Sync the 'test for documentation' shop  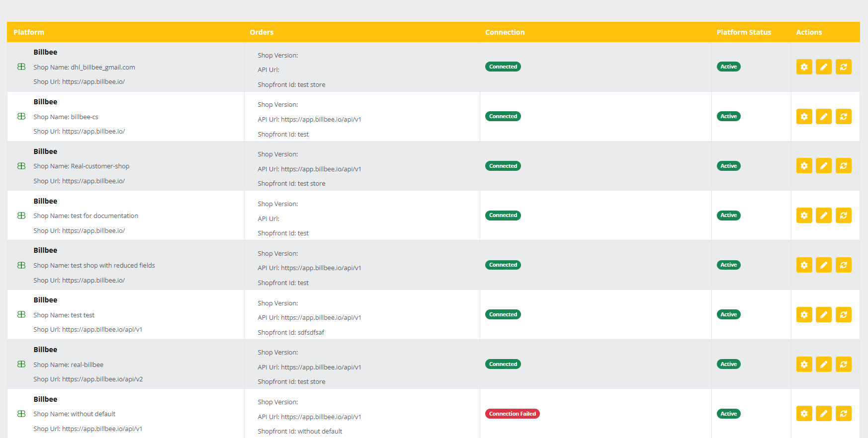click(x=844, y=215)
